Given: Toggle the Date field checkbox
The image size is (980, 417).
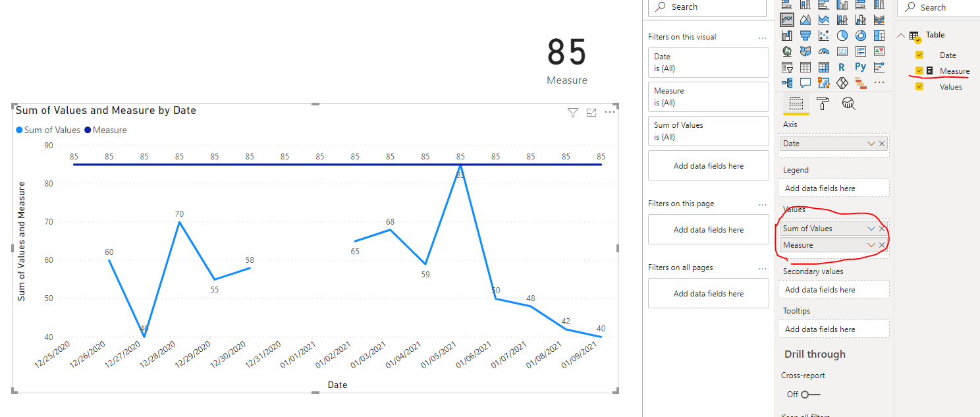Looking at the screenshot, I should pyautogui.click(x=919, y=55).
